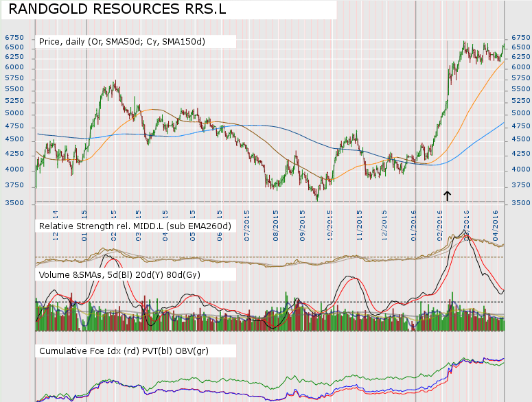Image resolution: width=532 pixels, height=402 pixels.
Task: Click 3500 on the left price axis
Action: [x=14, y=203]
